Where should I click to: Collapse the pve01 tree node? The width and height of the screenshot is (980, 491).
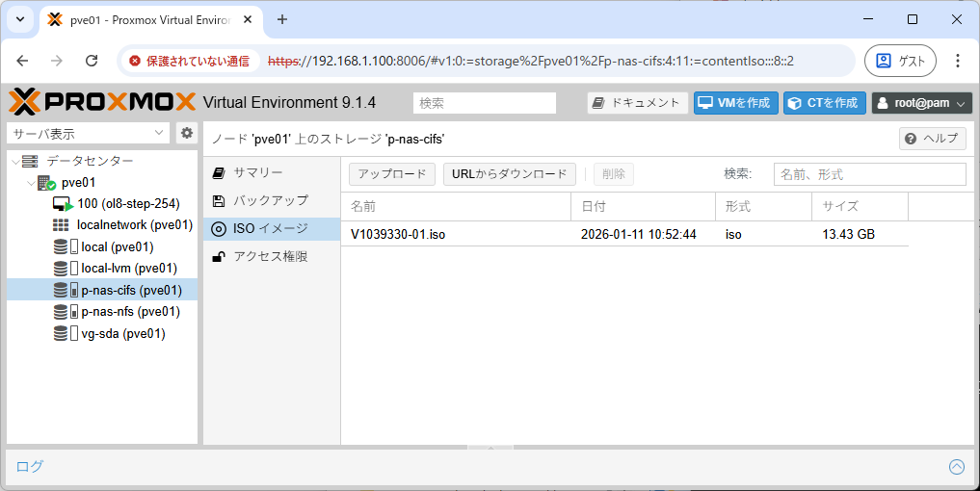point(31,183)
